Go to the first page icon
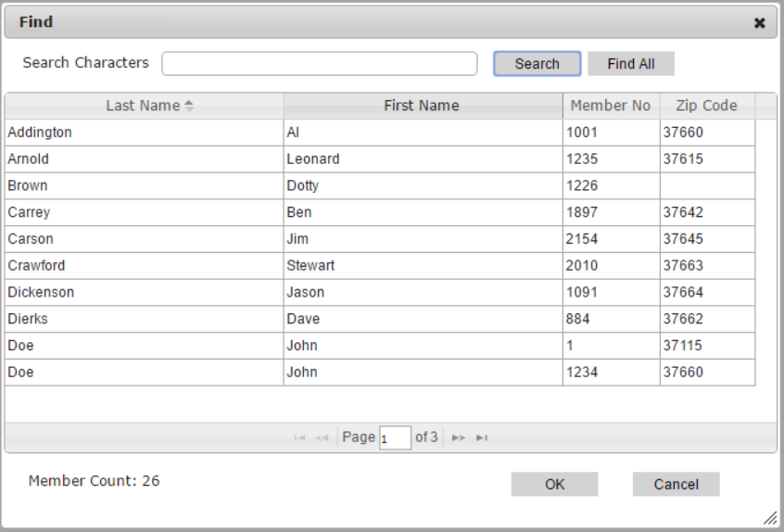Viewport: 784px width, 532px height. (x=299, y=438)
